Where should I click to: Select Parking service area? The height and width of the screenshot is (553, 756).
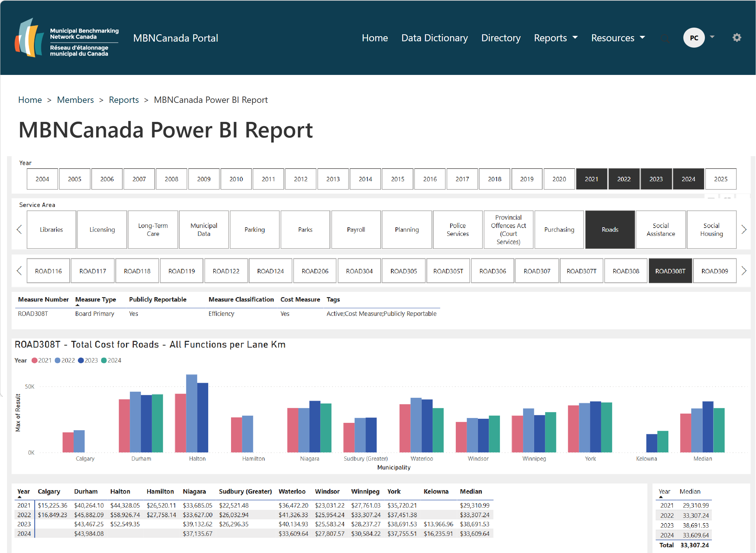tap(255, 230)
